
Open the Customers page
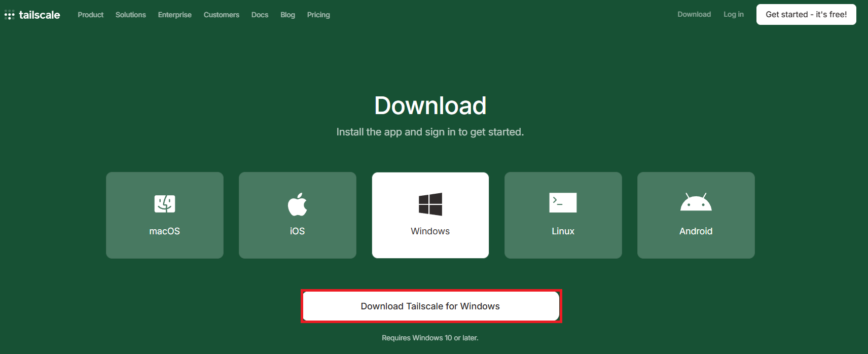pyautogui.click(x=222, y=15)
